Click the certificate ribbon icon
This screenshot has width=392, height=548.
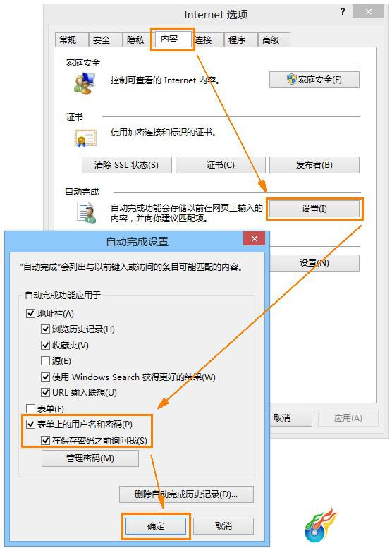85,138
